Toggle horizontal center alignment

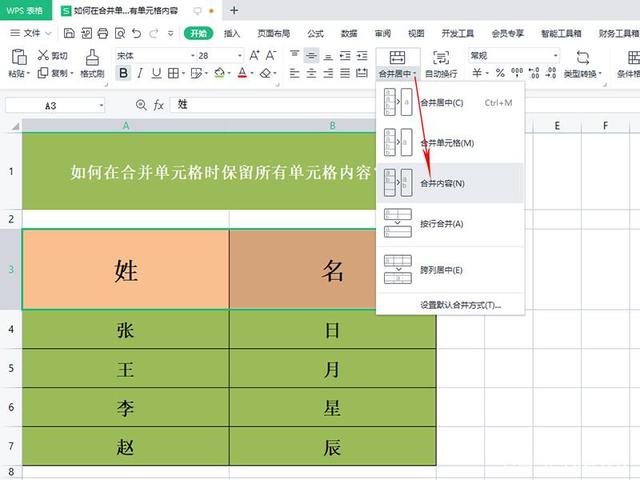(311, 73)
